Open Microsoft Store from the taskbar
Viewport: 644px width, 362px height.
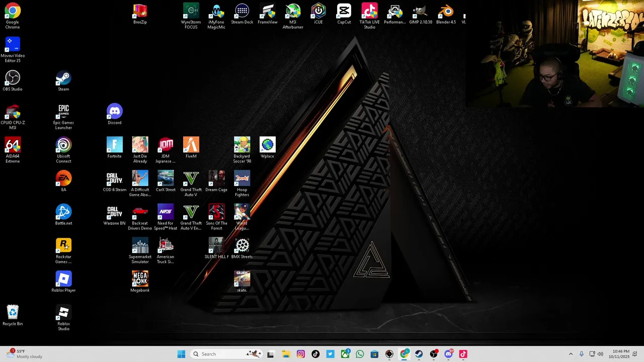[374, 354]
